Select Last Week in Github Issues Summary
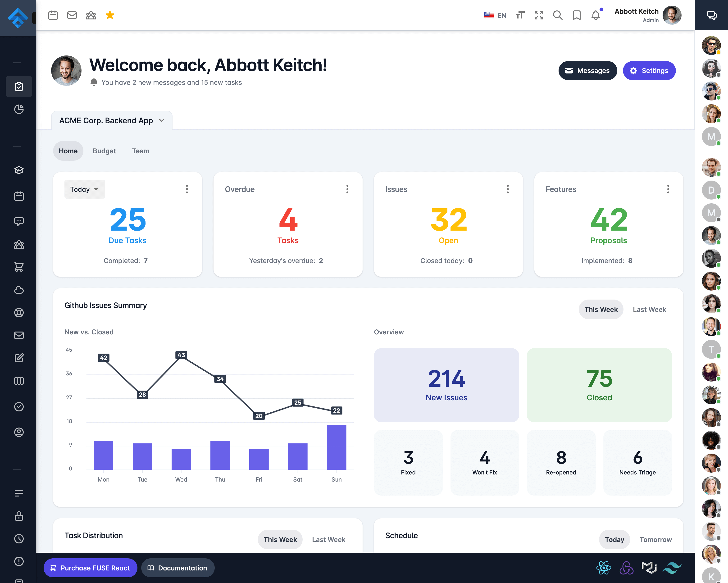The width and height of the screenshot is (728, 583). (x=649, y=310)
